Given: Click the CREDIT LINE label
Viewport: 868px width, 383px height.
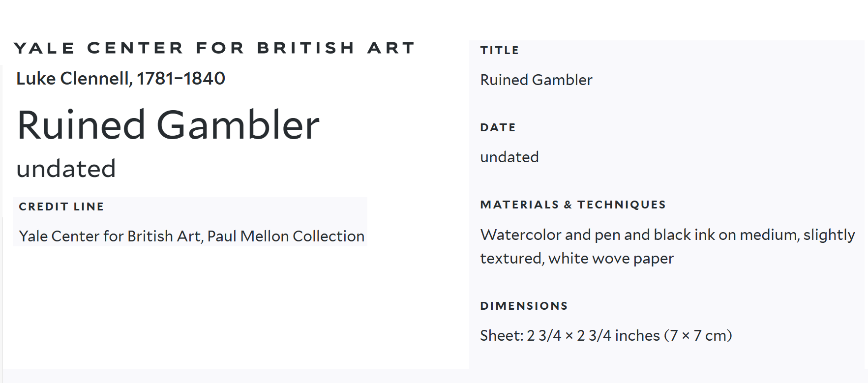Looking at the screenshot, I should coord(61,206).
